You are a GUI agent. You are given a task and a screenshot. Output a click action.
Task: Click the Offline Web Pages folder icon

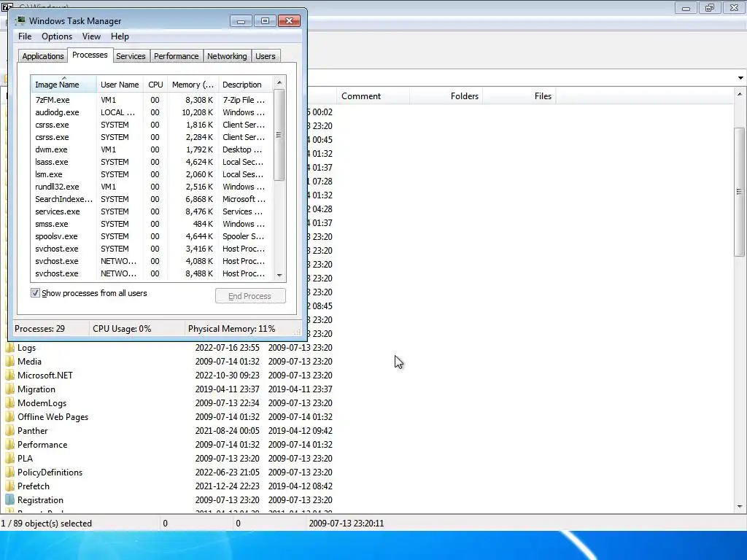(x=10, y=416)
